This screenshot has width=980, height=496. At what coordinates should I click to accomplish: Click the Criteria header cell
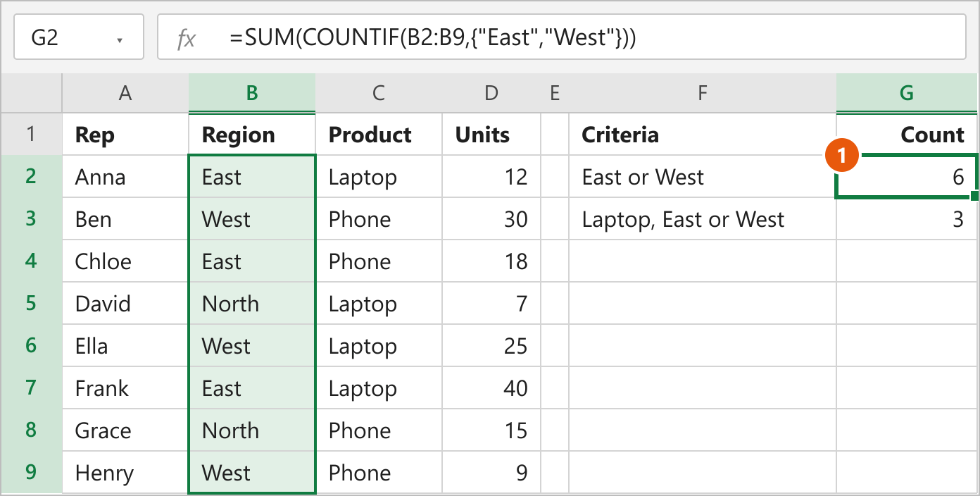703,134
